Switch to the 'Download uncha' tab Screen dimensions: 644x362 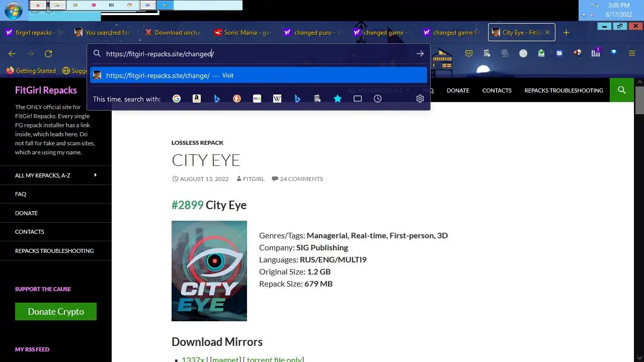click(173, 33)
